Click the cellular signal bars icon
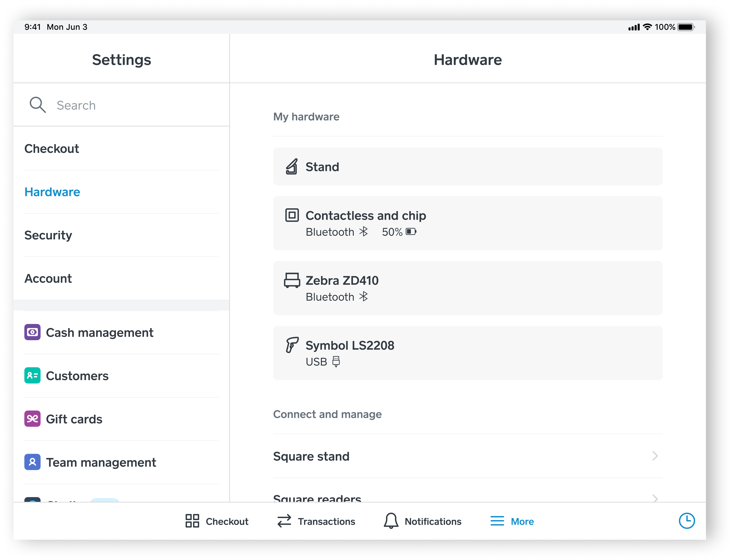Viewport: 733px width, 560px height. (x=634, y=27)
